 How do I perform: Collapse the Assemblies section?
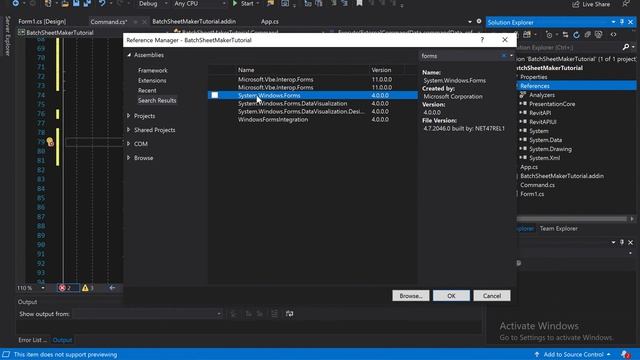(129, 55)
